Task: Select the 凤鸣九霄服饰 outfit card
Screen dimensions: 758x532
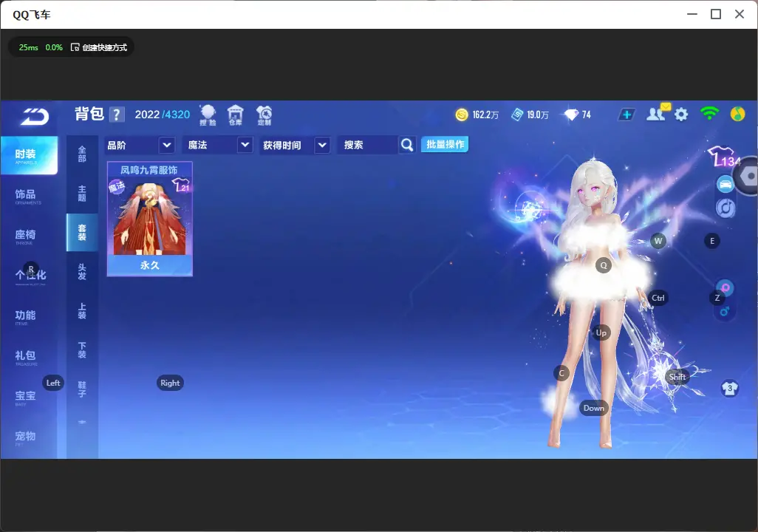Action: (150, 219)
